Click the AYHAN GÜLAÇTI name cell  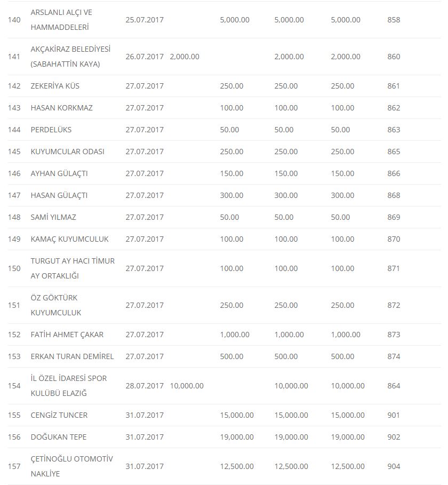(59, 173)
